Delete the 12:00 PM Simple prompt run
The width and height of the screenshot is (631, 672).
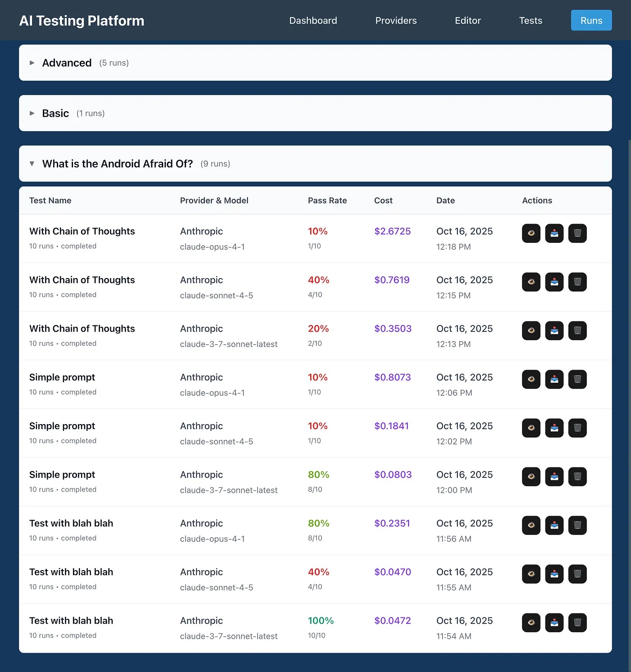(x=577, y=477)
